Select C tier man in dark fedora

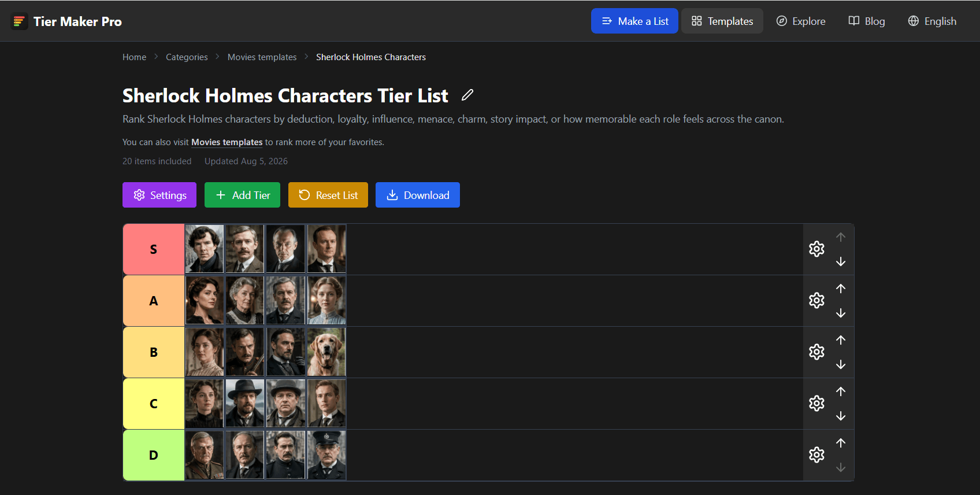[245, 403]
